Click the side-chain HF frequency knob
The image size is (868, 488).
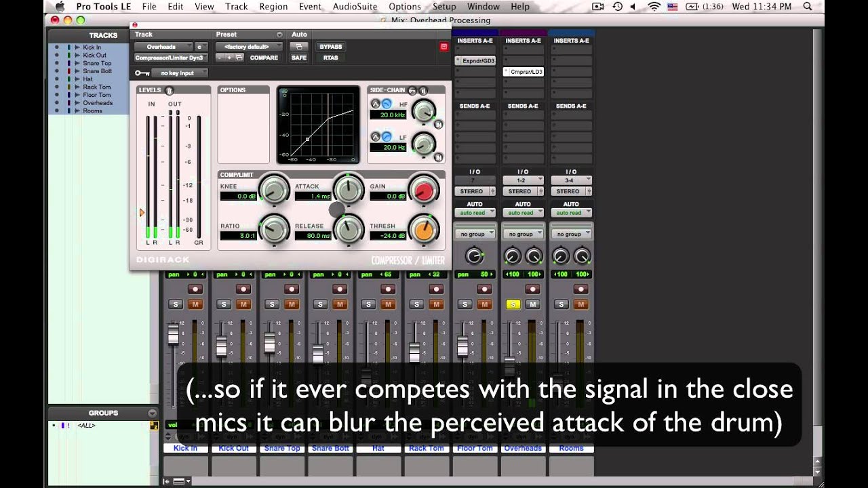point(424,110)
